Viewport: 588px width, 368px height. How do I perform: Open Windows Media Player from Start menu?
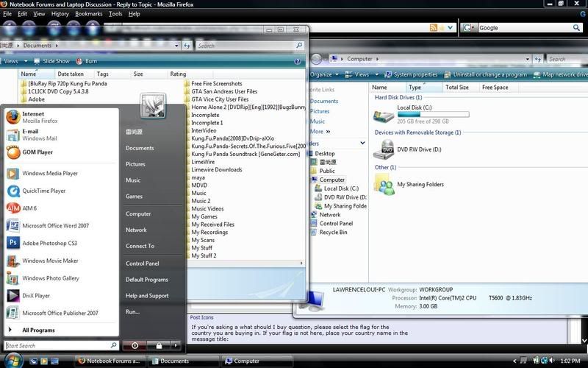pyautogui.click(x=62, y=173)
